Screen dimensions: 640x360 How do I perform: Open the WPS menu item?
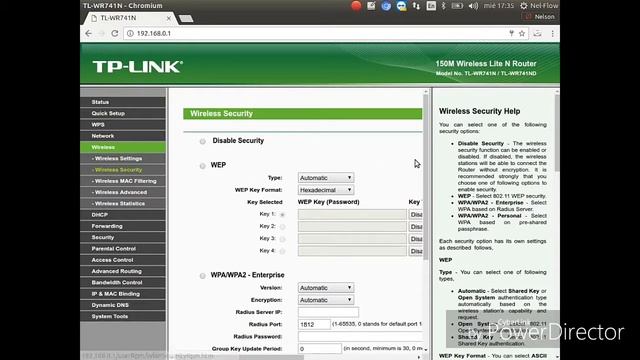click(123, 124)
